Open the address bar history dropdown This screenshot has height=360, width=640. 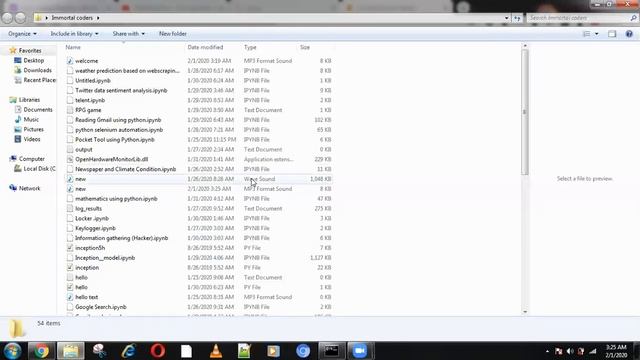coord(507,18)
